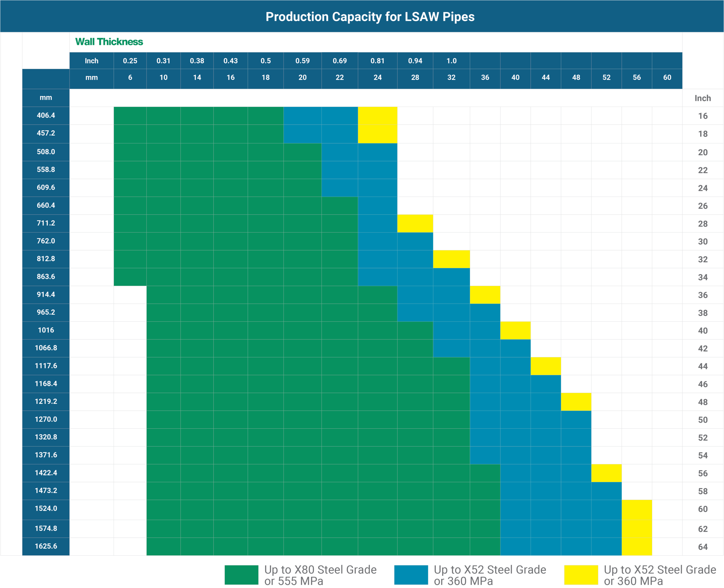Screen dimensions: 724x588
Task: Click the 1.0 inch column header
Action: [x=451, y=61]
